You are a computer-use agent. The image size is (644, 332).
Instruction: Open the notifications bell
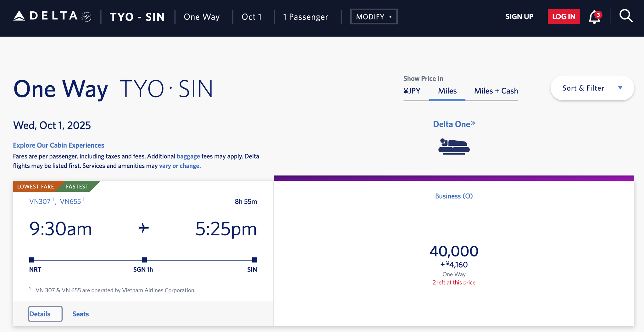pyautogui.click(x=594, y=17)
